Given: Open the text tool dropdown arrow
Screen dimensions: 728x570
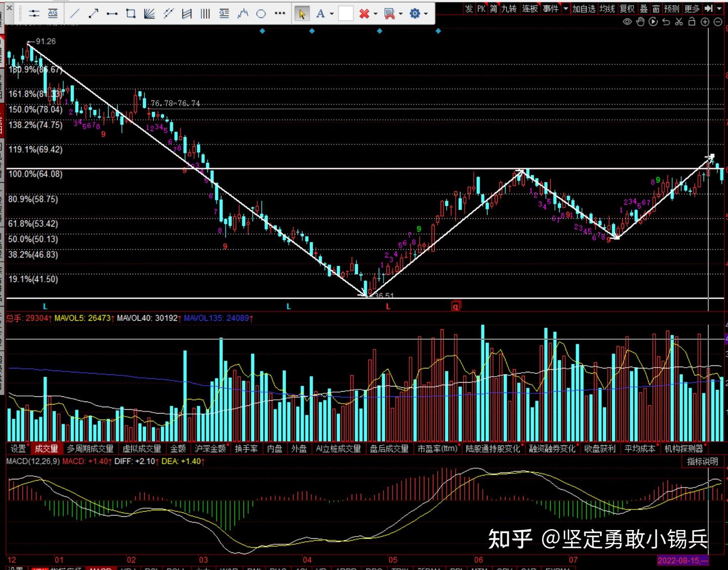Looking at the screenshot, I should click(x=331, y=14).
